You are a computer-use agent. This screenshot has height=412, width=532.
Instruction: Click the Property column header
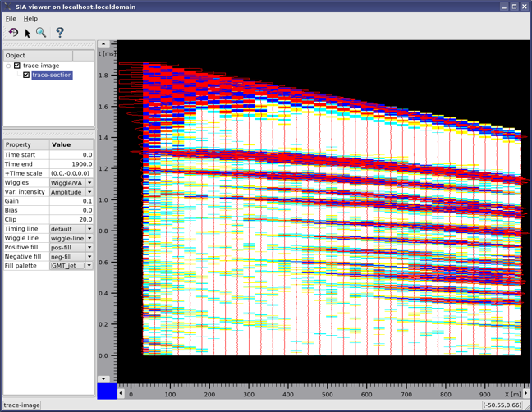(x=25, y=144)
